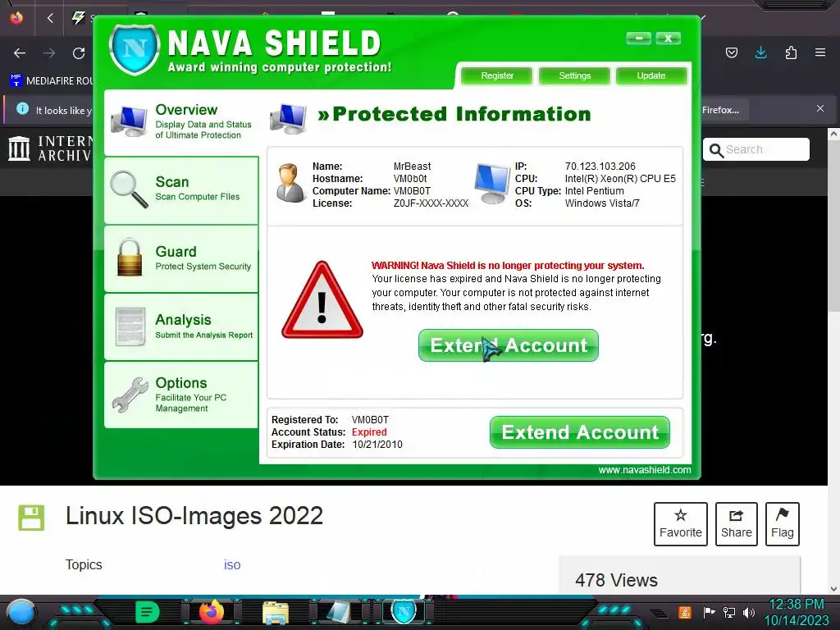The width and height of the screenshot is (840, 630).
Task: Click the padlock Guard icon
Action: tap(130, 258)
